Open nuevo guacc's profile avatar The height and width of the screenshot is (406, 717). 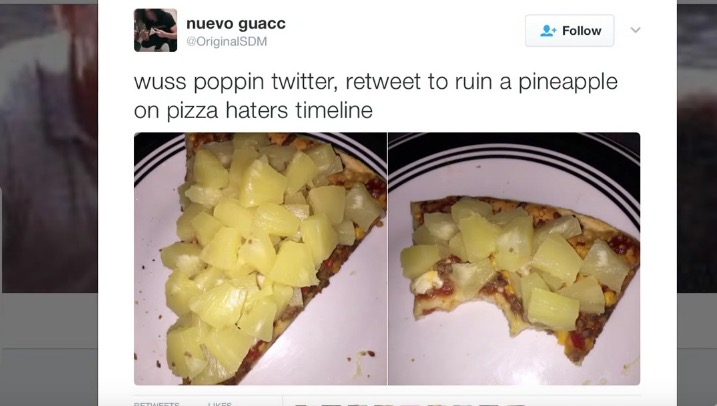[x=155, y=30]
